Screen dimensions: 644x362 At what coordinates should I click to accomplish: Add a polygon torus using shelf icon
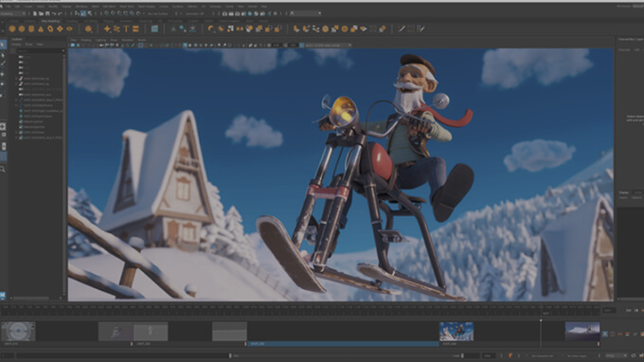tap(50, 28)
